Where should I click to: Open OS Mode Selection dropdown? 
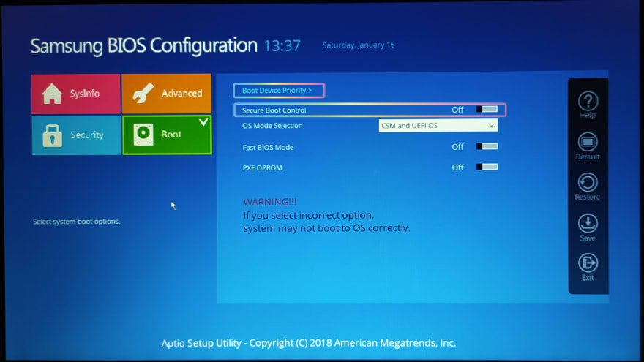[438, 126]
